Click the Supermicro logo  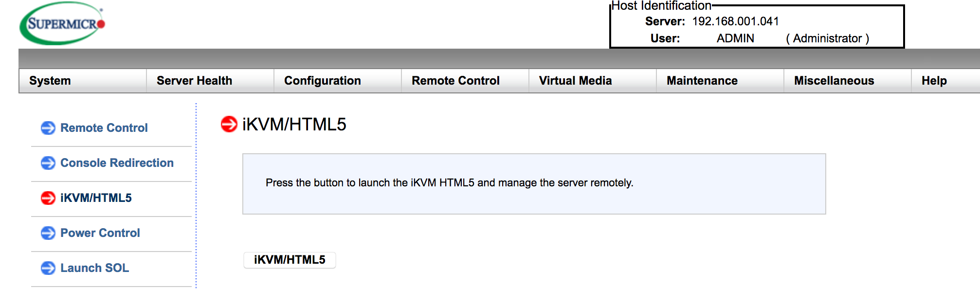[62, 23]
